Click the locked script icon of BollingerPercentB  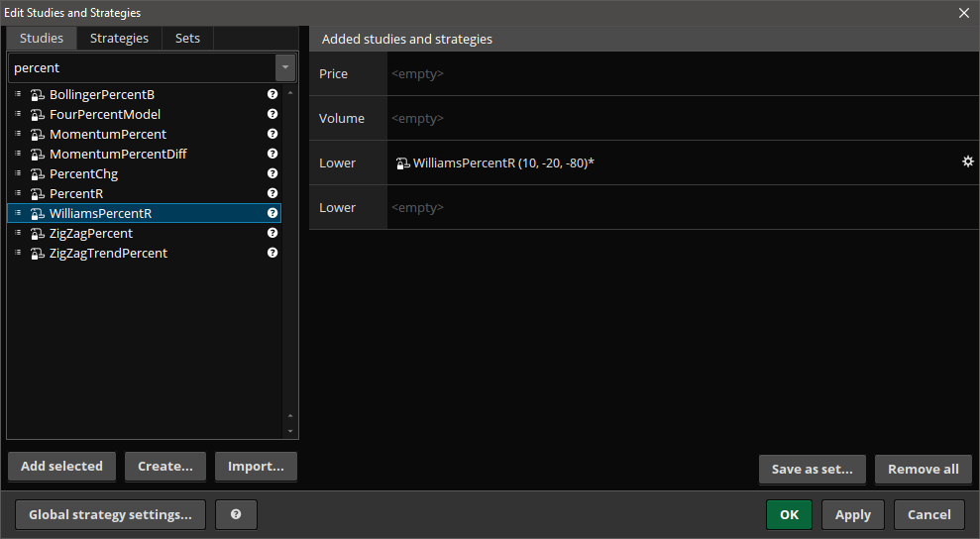click(x=38, y=94)
